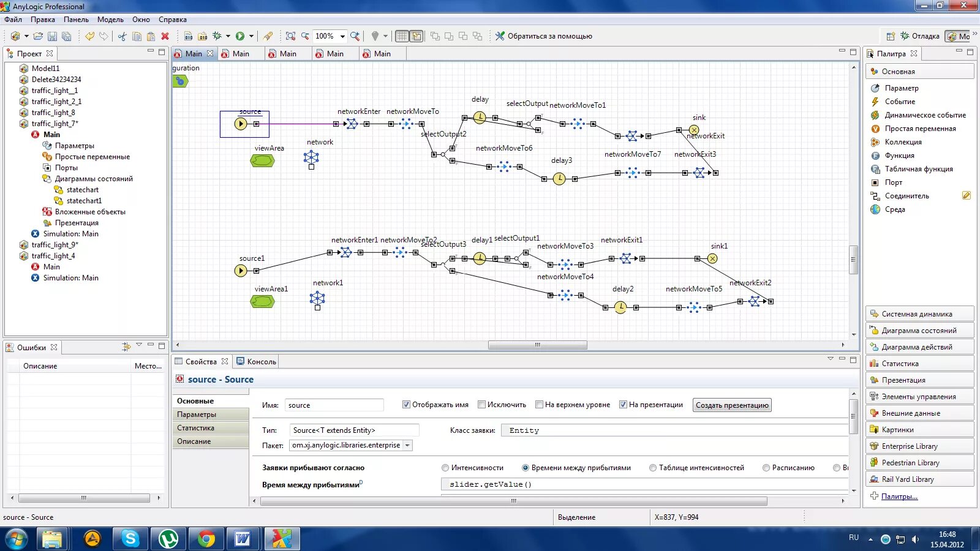The image size is (980, 551).
Task: Click the Save All toolbar icon
Action: point(66,36)
